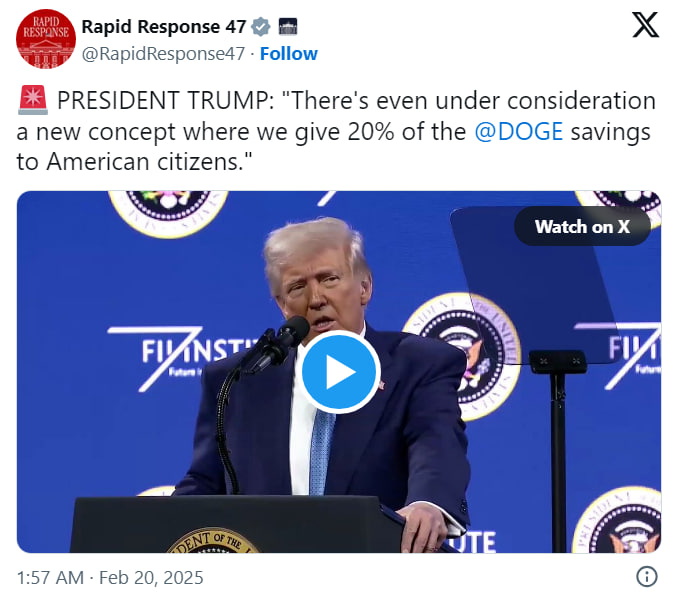Click the Watch on X button
Viewport: 677px width, 599px height.
(x=582, y=227)
